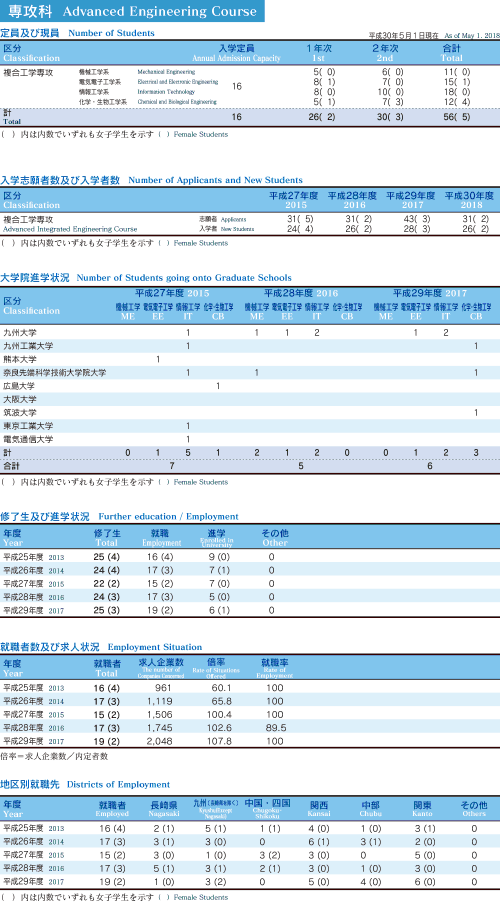
Task: Select the 九州大学 row
Action: (250, 332)
